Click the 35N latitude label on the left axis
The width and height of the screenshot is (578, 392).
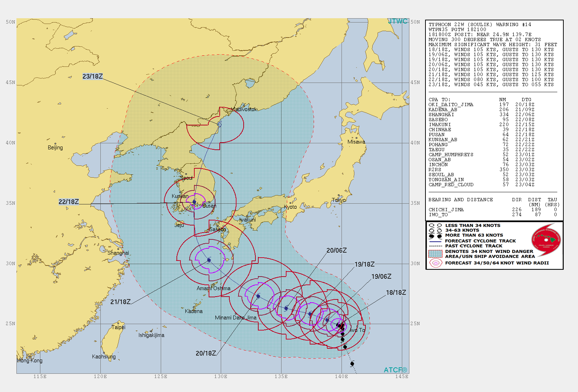point(10,203)
